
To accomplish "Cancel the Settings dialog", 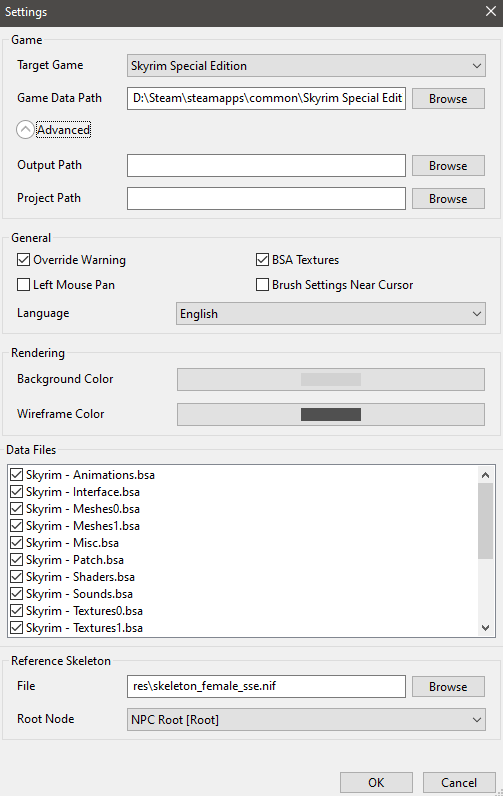I will click(x=459, y=783).
